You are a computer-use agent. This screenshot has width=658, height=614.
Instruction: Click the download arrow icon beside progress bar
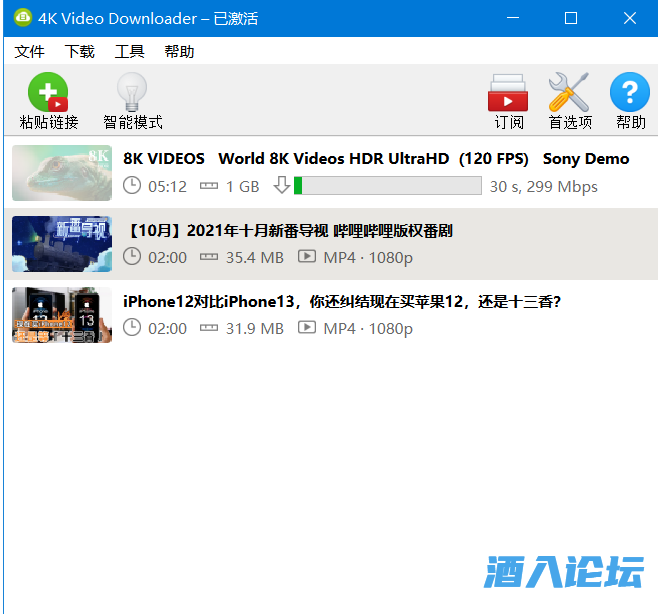point(281,186)
